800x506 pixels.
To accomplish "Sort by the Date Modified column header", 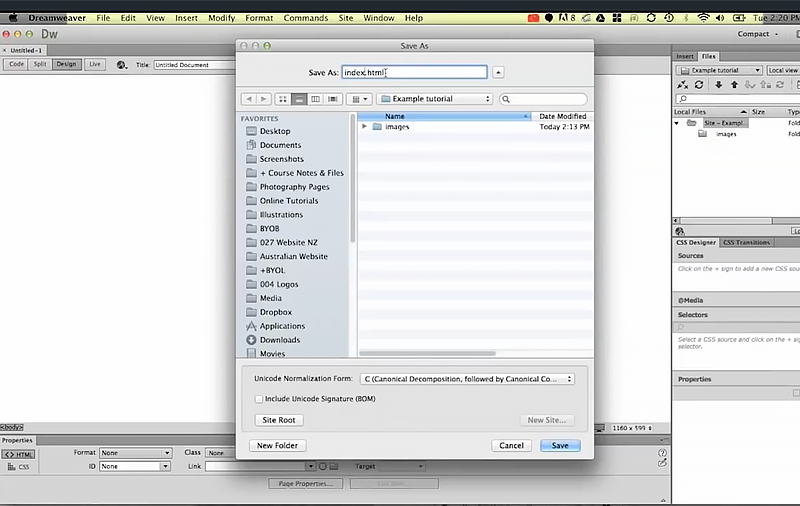I will (562, 116).
